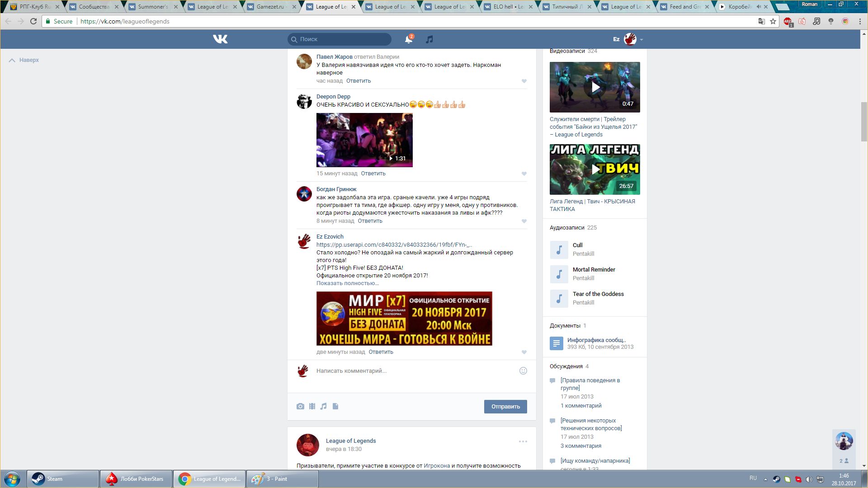Like Богдан Гринюк's comment with the heart
The image size is (868, 488).
tap(524, 221)
